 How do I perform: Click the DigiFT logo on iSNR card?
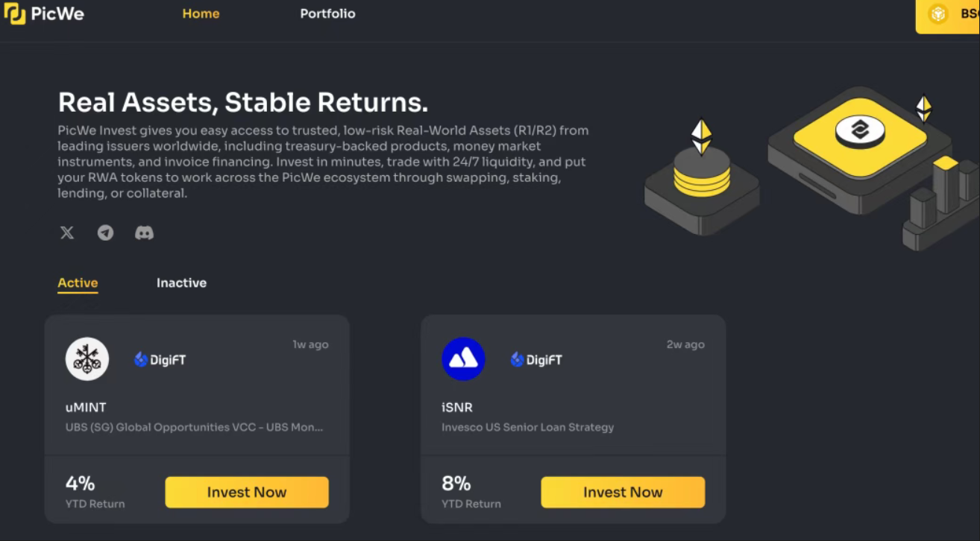(535, 360)
